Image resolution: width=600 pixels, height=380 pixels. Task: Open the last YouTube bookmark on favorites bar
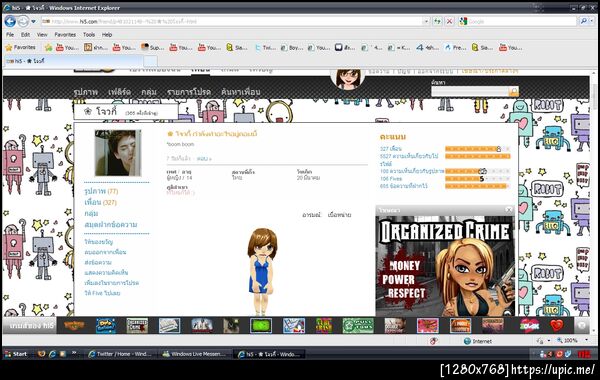(x=511, y=47)
